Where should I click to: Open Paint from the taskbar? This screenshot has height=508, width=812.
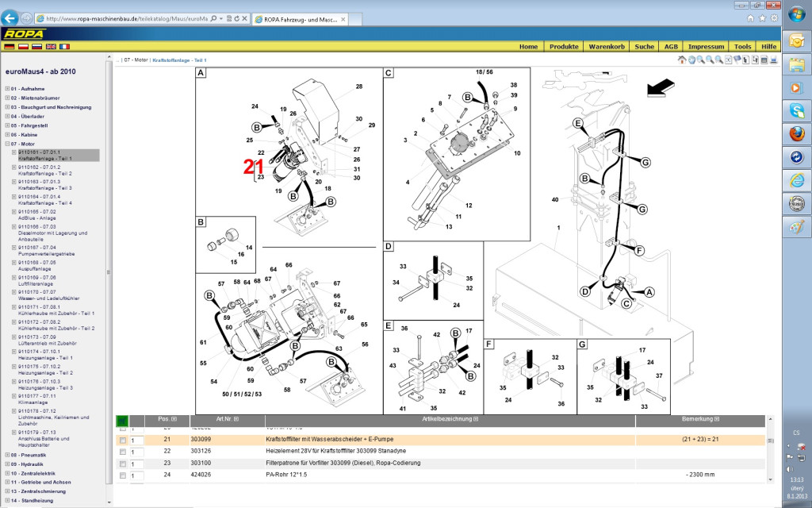pyautogui.click(x=796, y=227)
